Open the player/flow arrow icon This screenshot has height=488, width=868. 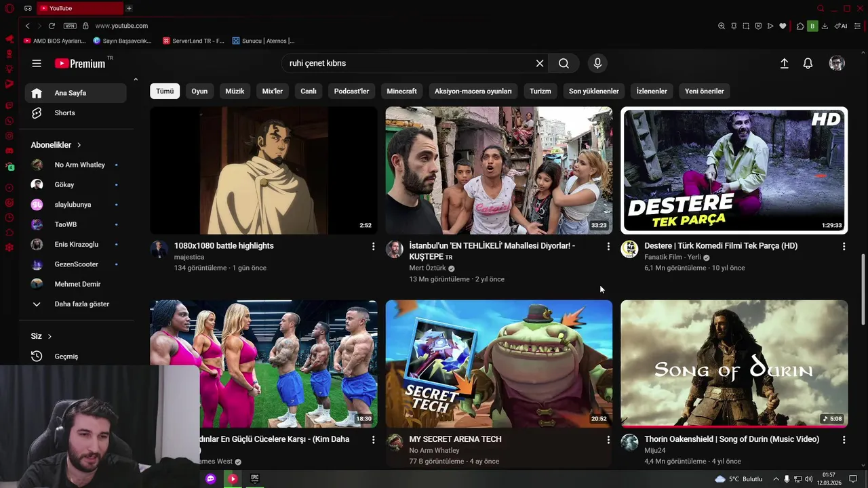click(770, 26)
